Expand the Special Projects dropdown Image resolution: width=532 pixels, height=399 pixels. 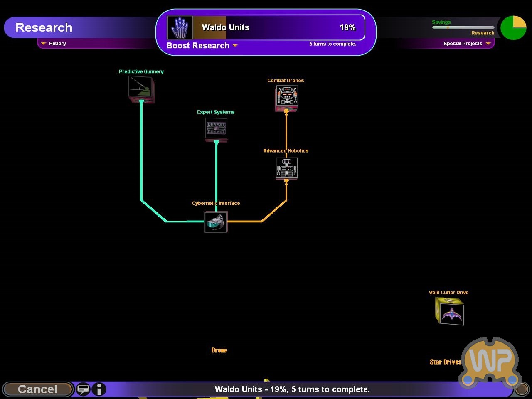(467, 44)
